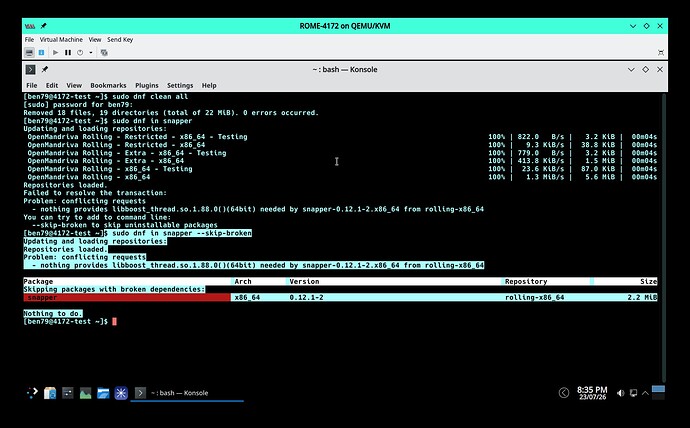The image size is (690, 428).
Task: Open the Bookmarks menu in Konsole
Action: 108,85
